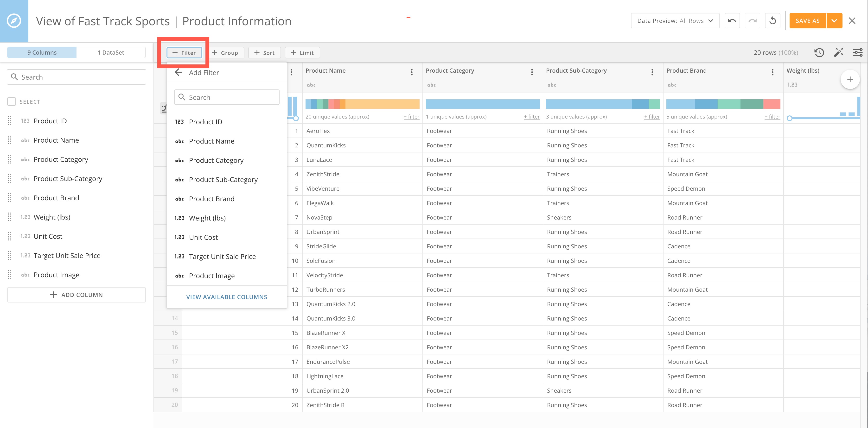Click the plus icon on the Weight column edge
This screenshot has height=428, width=868.
tap(850, 79)
